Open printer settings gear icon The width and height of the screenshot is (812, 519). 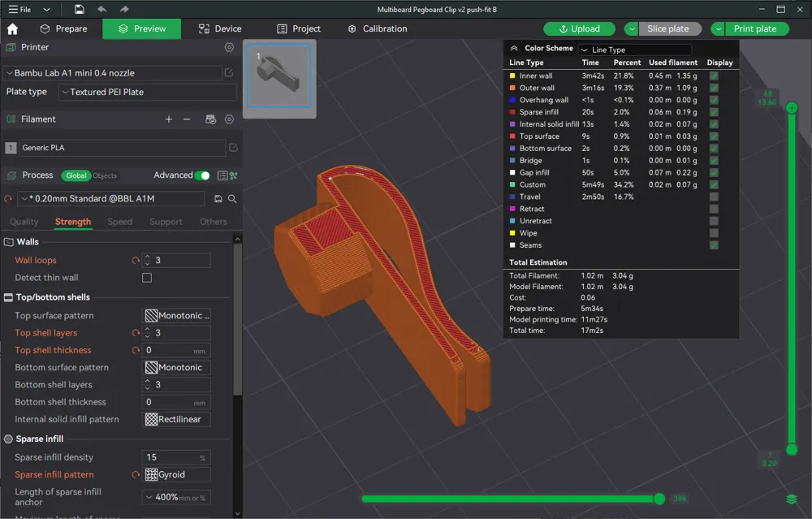pyautogui.click(x=229, y=48)
